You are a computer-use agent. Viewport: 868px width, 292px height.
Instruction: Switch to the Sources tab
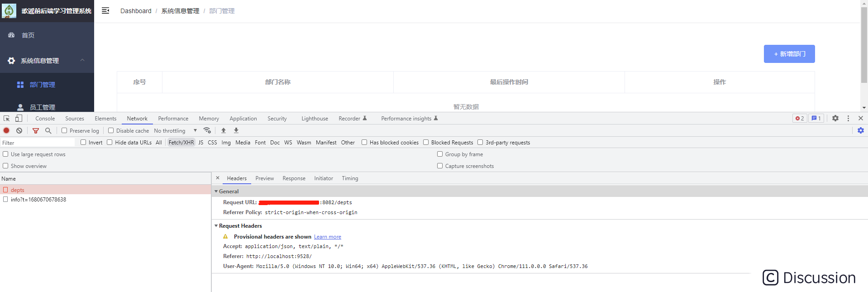tap(75, 118)
